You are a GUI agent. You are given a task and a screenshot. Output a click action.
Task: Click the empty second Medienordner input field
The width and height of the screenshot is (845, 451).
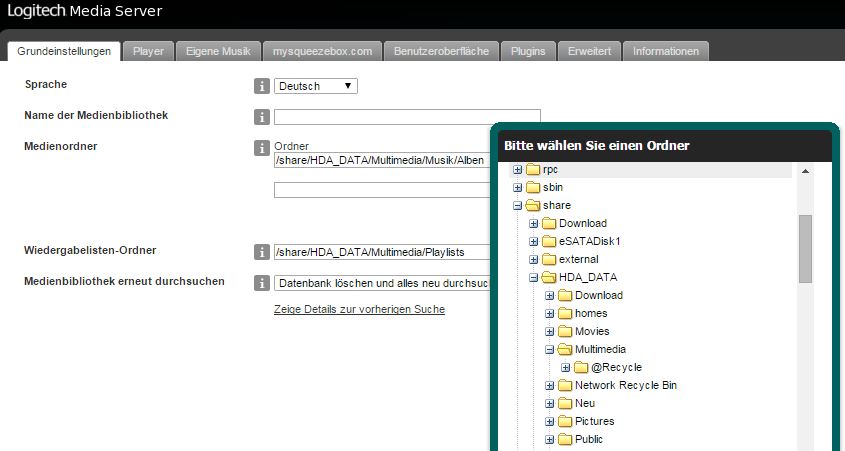[382, 190]
